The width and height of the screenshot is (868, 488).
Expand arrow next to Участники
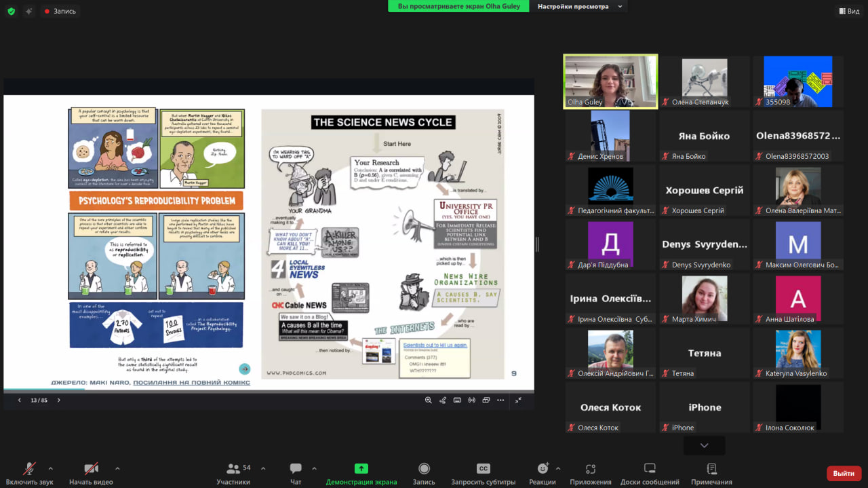[x=263, y=468]
